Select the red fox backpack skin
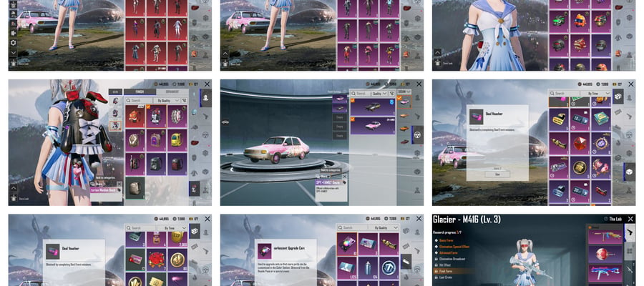The width and height of the screenshot is (644, 286). click(135, 116)
